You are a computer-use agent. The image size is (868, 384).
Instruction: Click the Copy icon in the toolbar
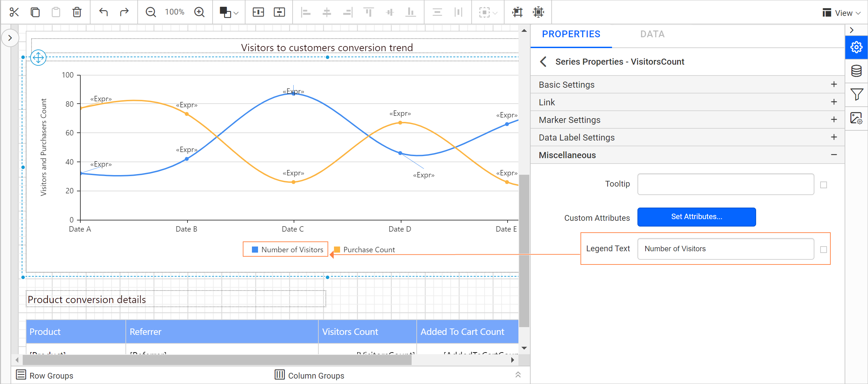(35, 12)
